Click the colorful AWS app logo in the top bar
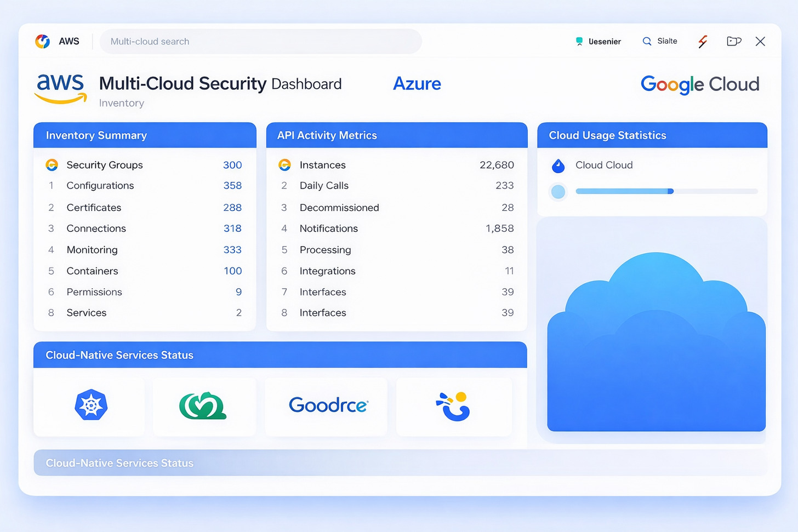The image size is (798, 532). [x=43, y=42]
